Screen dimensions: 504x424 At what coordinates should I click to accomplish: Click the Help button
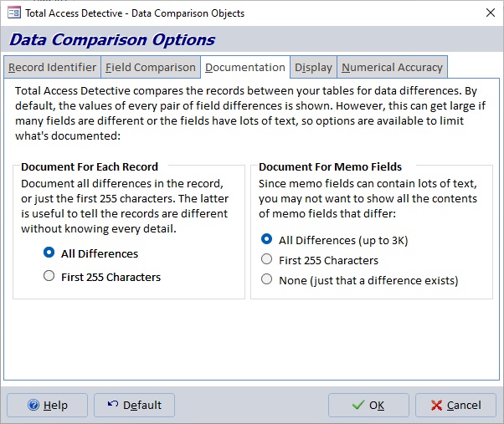pos(47,405)
